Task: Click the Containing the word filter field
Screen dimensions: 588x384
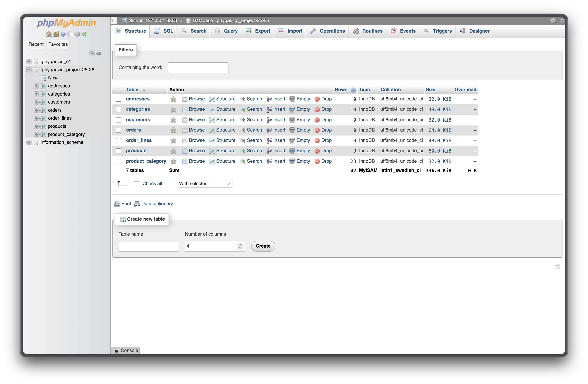Action: 198,68
